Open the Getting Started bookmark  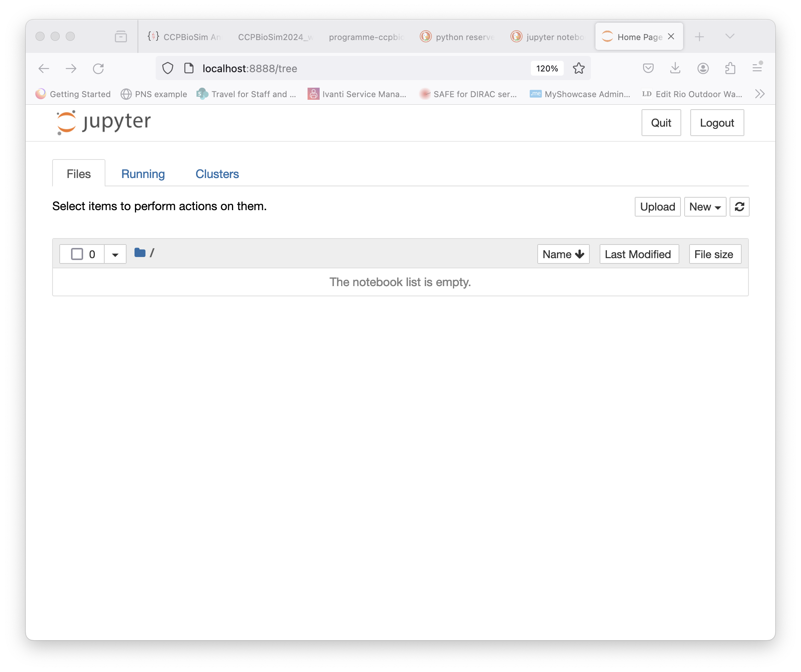coord(73,94)
